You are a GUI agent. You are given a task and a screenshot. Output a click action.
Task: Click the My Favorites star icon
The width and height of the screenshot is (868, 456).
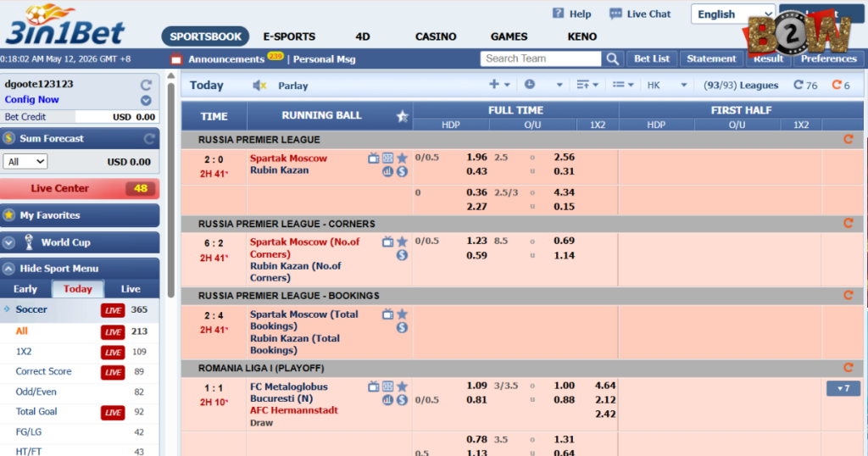pos(8,215)
